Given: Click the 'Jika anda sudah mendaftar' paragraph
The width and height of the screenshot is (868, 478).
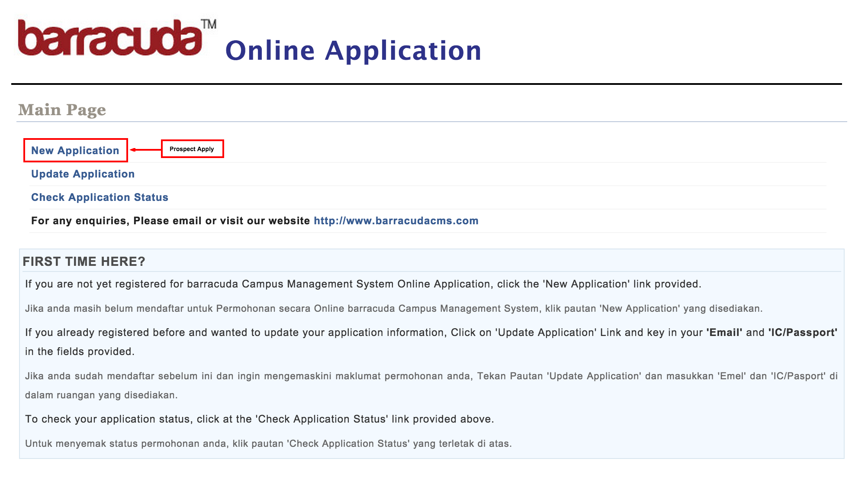Looking at the screenshot, I should (x=431, y=376).
